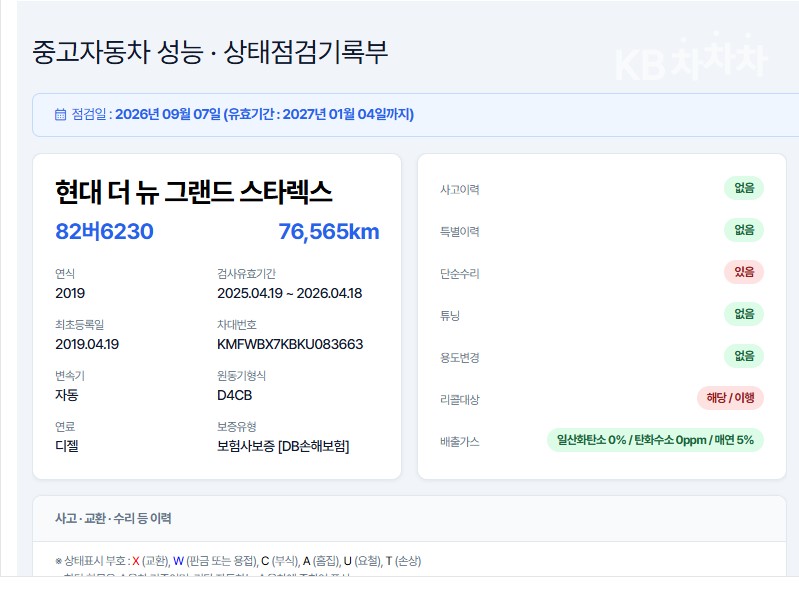Click the 특별이력 row label
The width and height of the screenshot is (799, 596).
(x=460, y=231)
